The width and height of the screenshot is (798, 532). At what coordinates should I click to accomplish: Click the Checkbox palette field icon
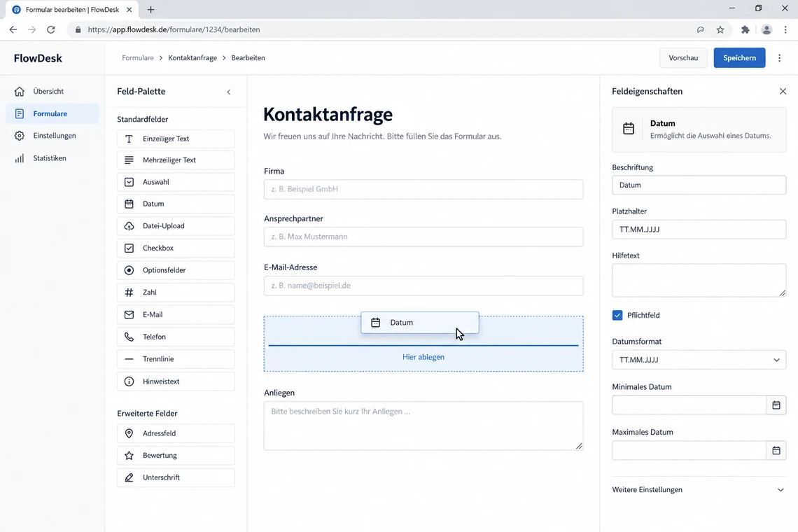point(129,248)
